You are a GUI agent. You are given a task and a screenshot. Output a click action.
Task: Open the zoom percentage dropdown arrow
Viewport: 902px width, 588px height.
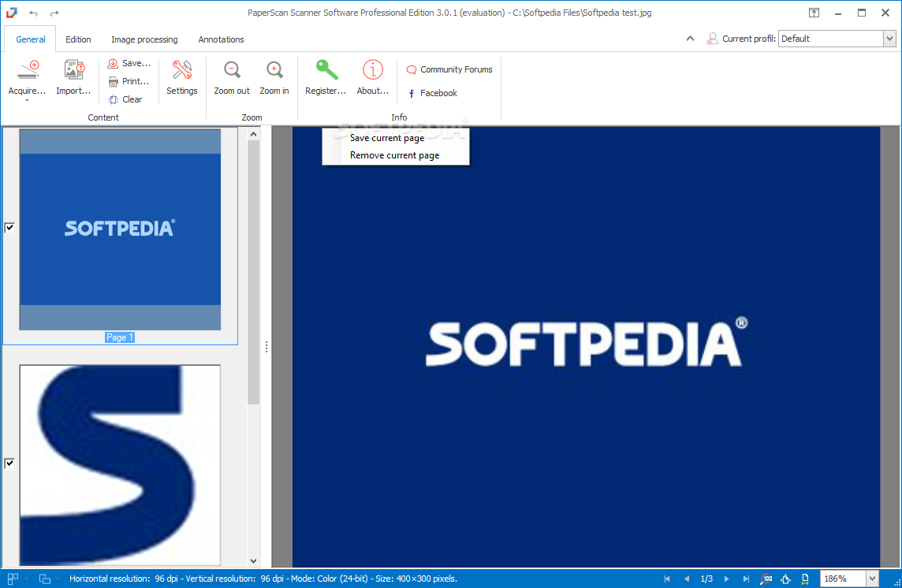pyautogui.click(x=873, y=579)
